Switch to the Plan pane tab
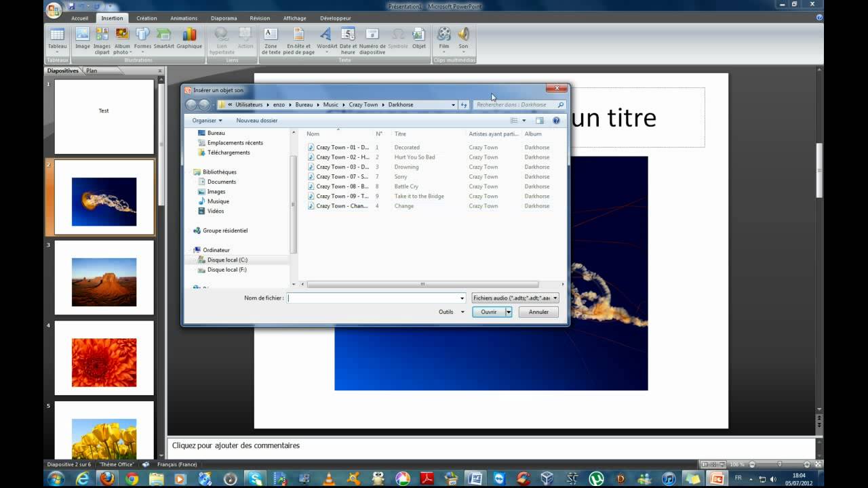The height and width of the screenshot is (488, 868). (x=92, y=70)
